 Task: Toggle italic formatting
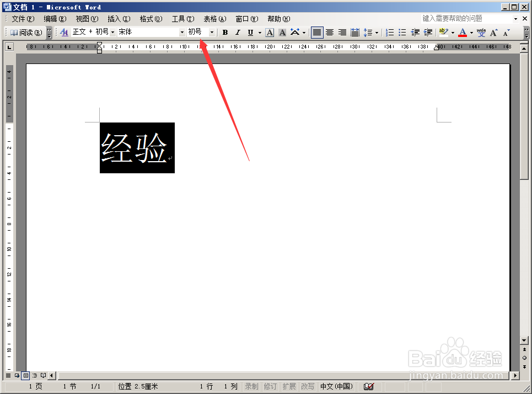click(238, 32)
